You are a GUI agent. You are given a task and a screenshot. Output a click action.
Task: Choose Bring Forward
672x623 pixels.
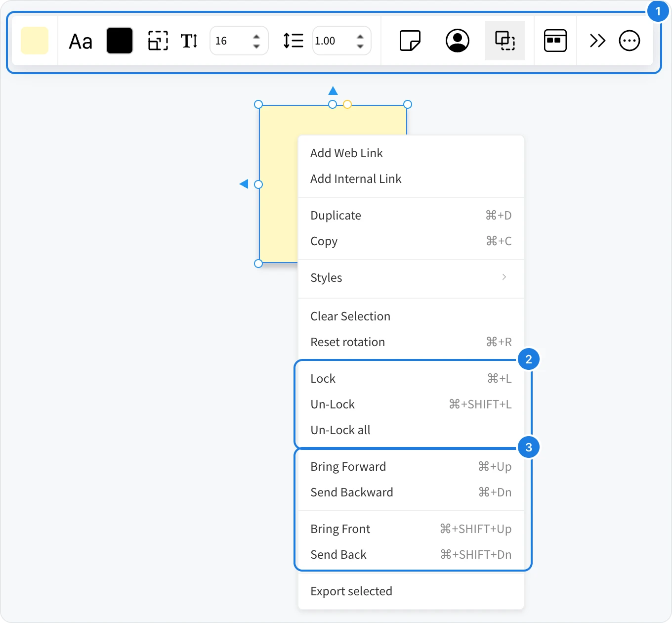point(411,467)
